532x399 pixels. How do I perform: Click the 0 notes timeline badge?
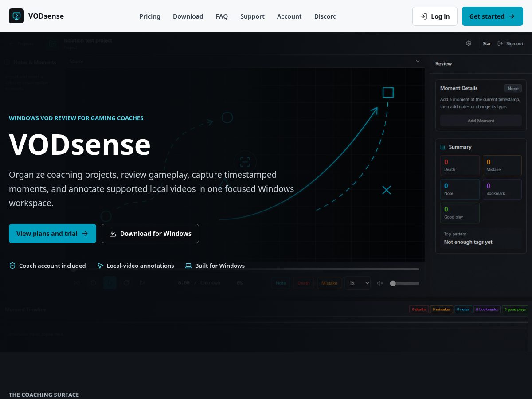[463, 309]
